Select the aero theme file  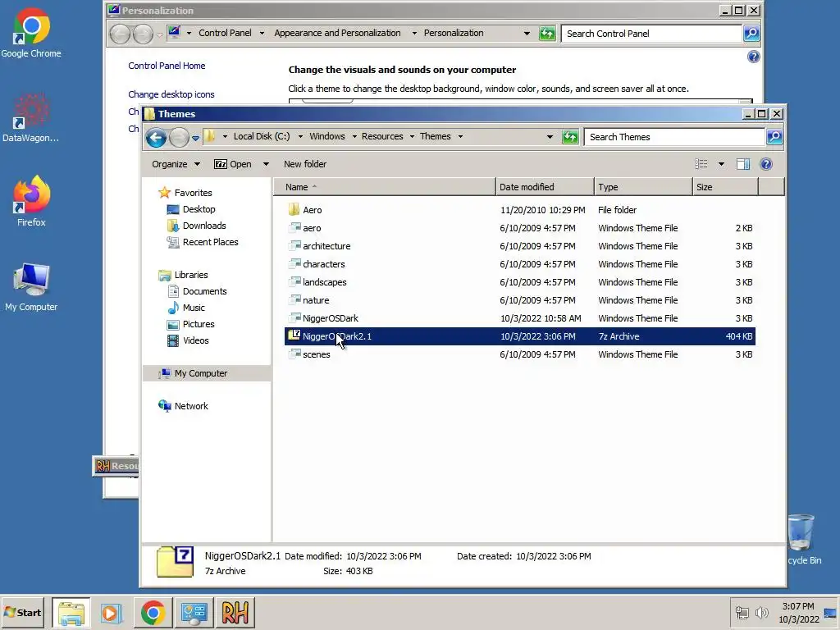click(519, 228)
